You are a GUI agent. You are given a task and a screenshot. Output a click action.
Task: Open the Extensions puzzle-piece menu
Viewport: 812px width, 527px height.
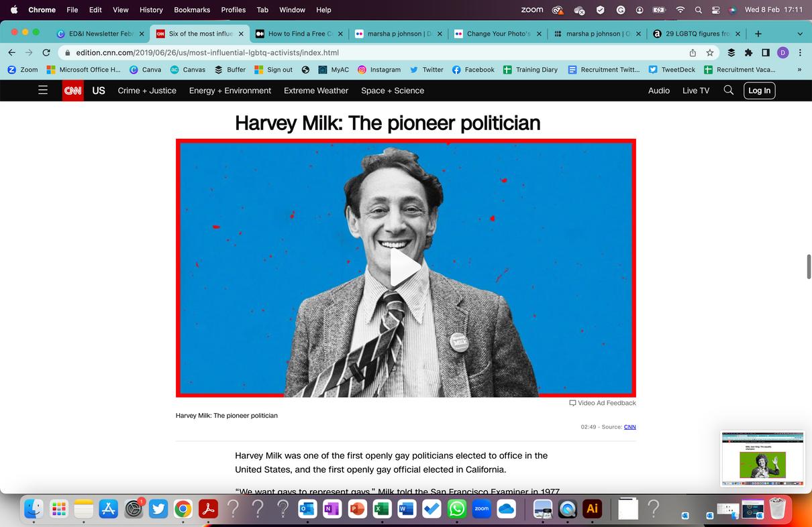coord(748,52)
